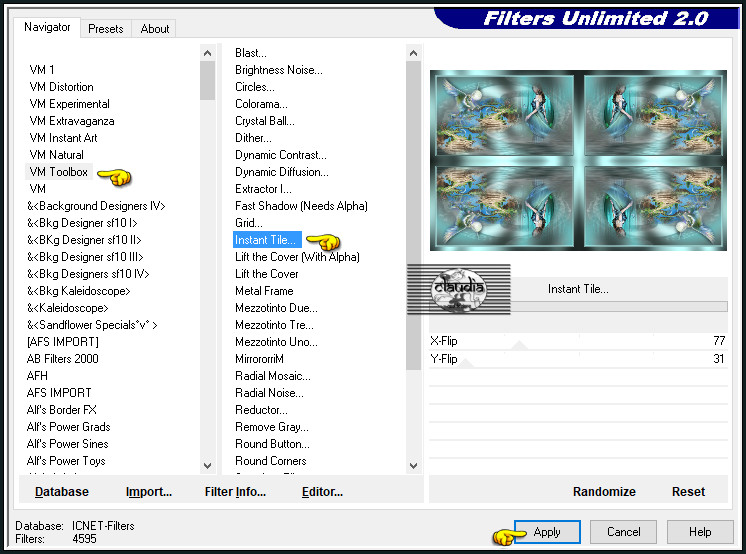Adjust the Y-Flip slider
746x554 pixels.
[578, 360]
